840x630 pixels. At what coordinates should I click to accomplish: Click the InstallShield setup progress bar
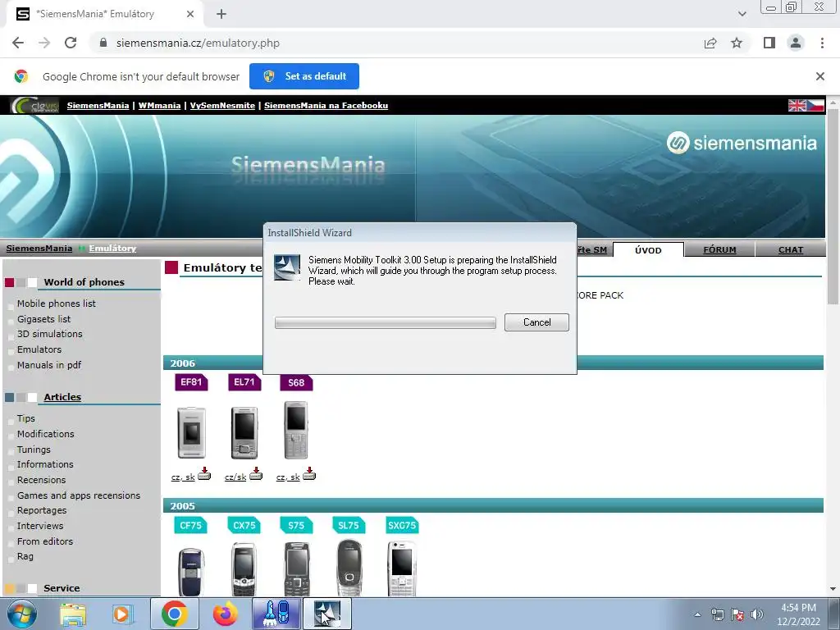(386, 322)
